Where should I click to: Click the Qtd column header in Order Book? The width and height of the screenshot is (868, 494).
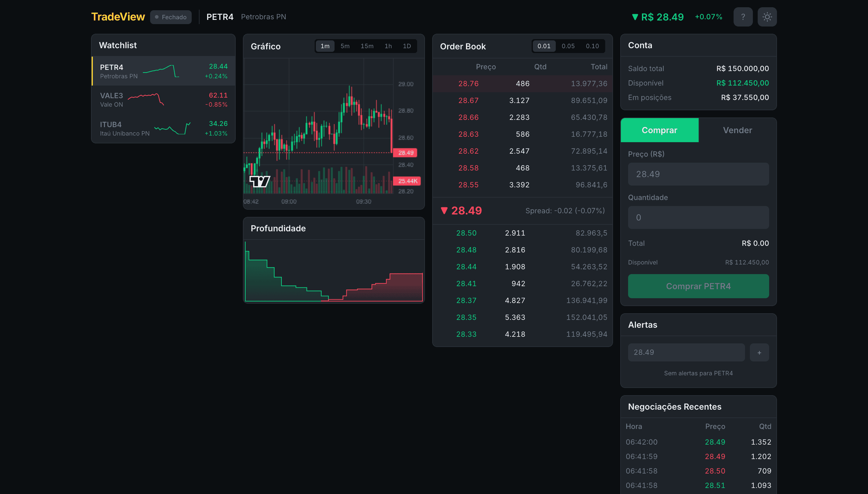coord(540,67)
